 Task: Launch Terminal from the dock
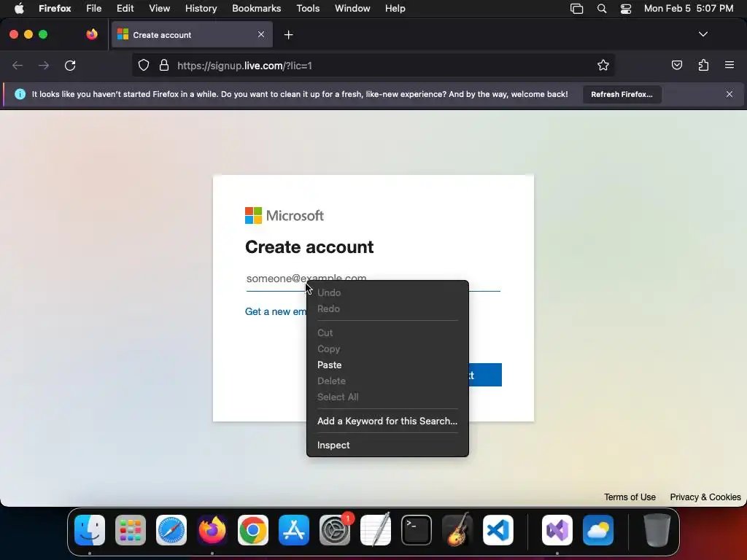pos(417,530)
